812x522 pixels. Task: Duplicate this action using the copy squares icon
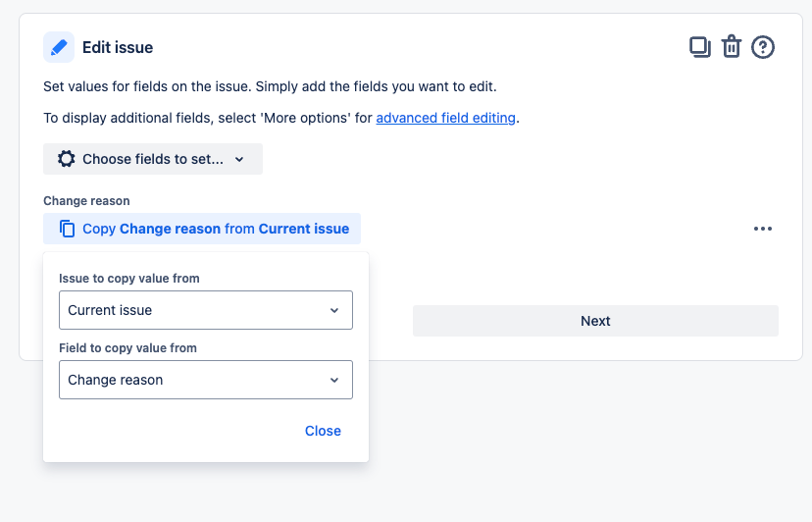(699, 47)
